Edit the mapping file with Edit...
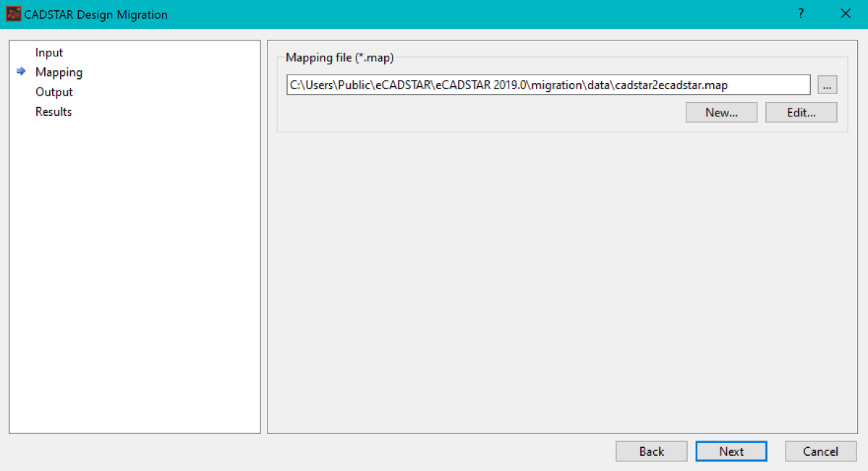 pyautogui.click(x=801, y=112)
